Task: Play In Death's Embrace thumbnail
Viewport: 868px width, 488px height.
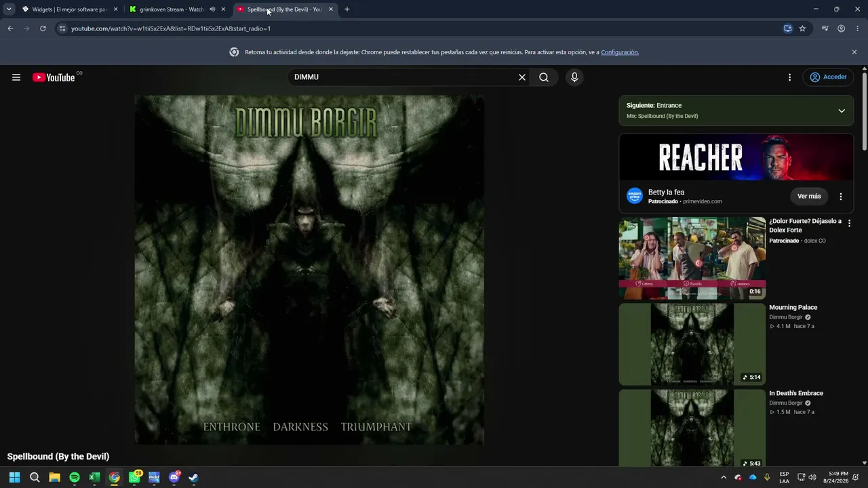Action: pos(692,428)
